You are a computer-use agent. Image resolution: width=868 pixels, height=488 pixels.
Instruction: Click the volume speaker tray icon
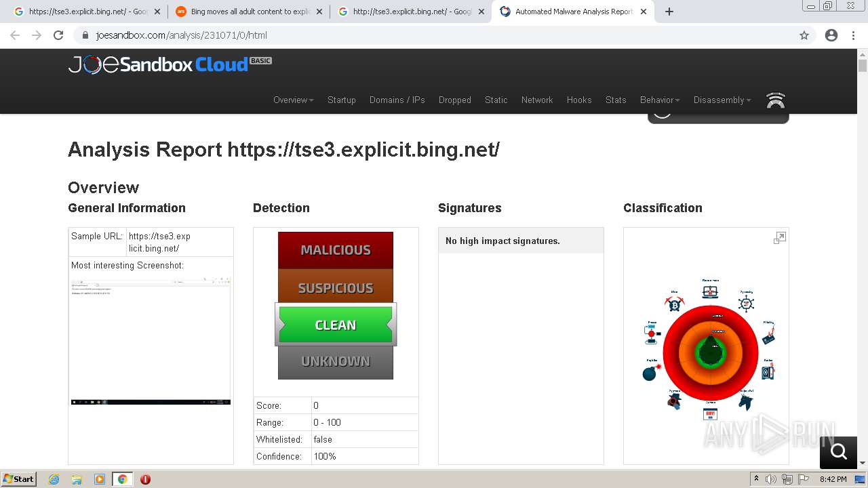pyautogui.click(x=771, y=479)
